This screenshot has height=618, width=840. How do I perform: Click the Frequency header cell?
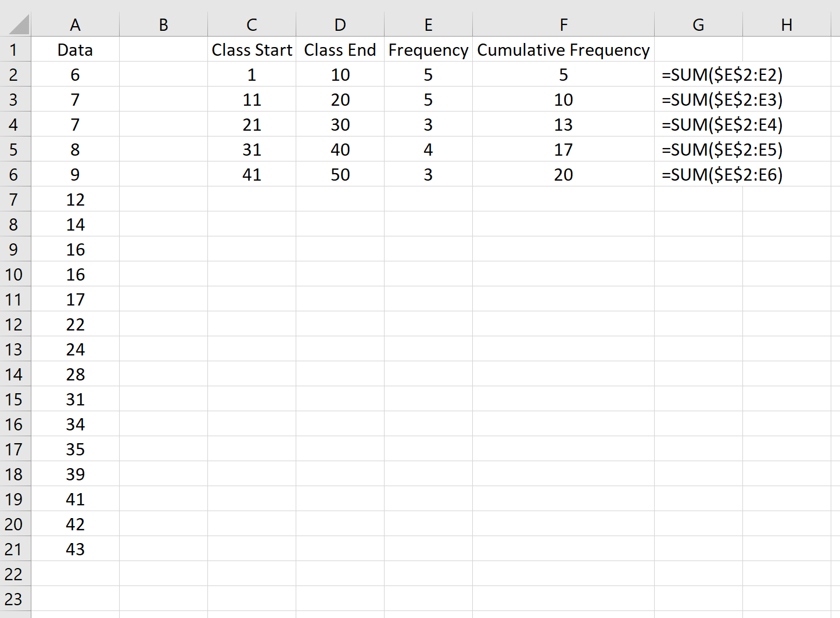click(x=428, y=49)
